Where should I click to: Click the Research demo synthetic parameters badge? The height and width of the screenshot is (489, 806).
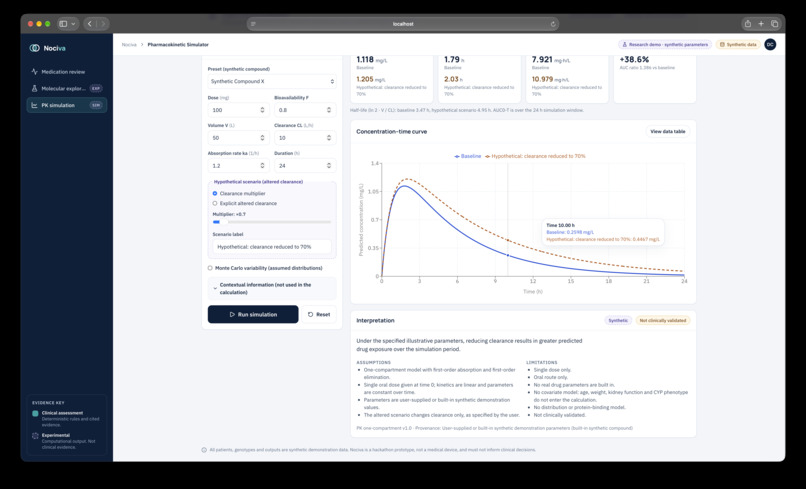(x=665, y=45)
